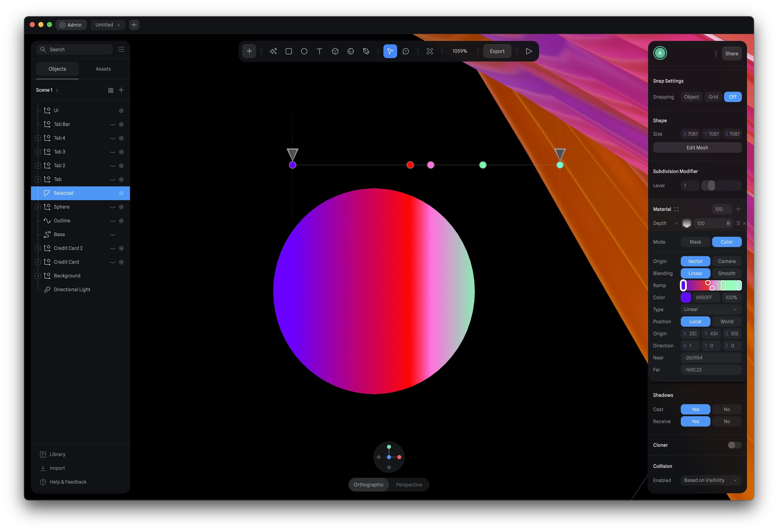Switch to the Assets tab

103,69
